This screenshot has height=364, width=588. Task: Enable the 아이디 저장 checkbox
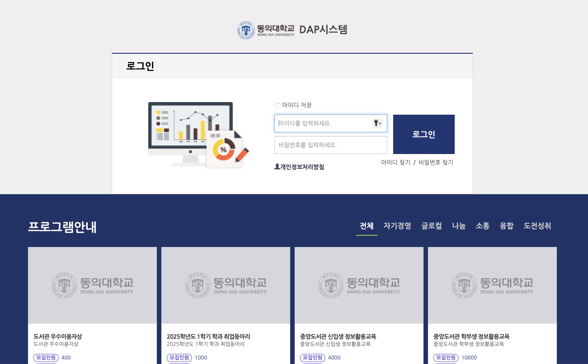[278, 105]
